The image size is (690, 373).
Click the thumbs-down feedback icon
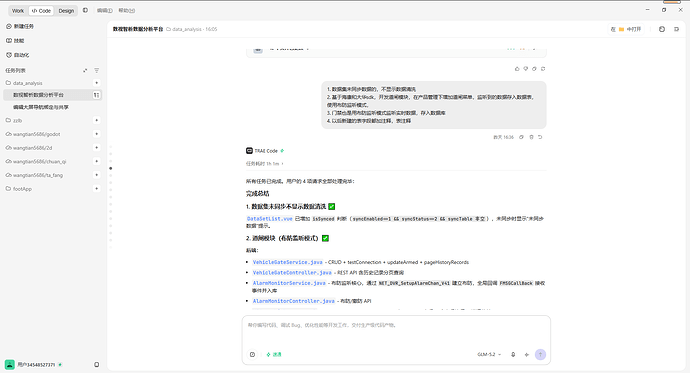(x=525, y=69)
